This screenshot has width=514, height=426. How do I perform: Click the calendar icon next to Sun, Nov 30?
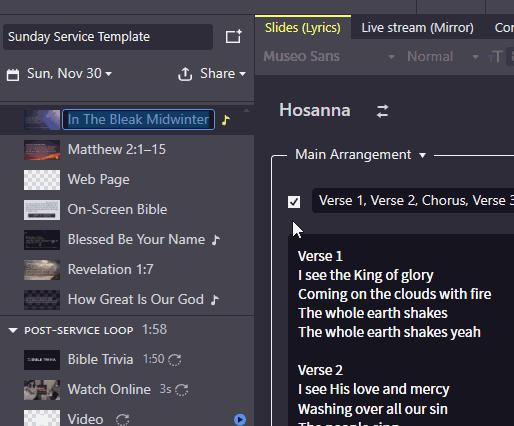tap(13, 74)
